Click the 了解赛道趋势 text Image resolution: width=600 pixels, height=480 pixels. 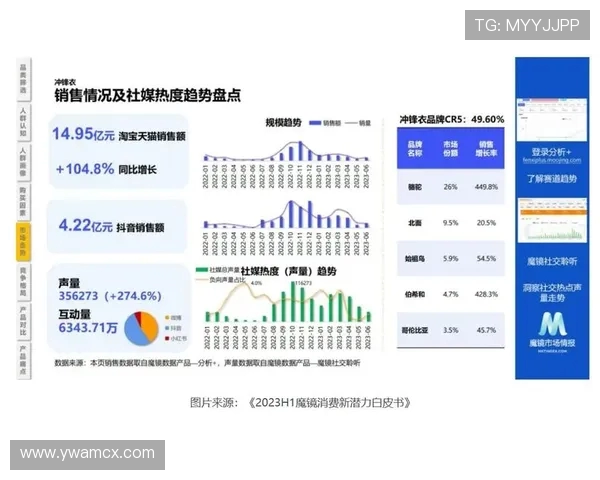[x=552, y=178]
